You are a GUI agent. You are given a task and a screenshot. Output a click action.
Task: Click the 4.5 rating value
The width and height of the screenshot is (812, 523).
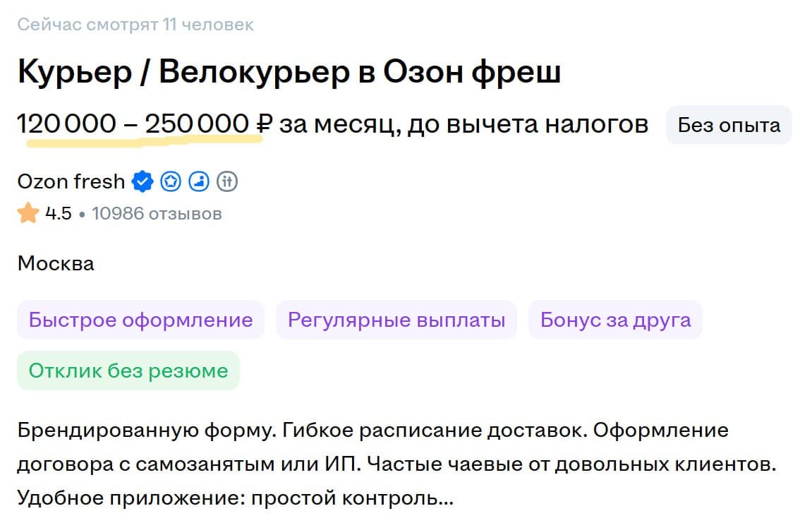[59, 213]
